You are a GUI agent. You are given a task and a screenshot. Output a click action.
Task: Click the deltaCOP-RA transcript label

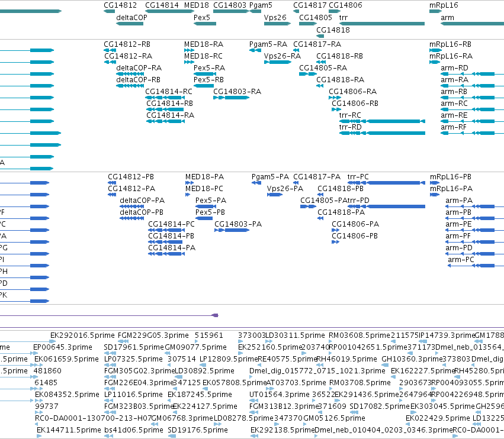(139, 68)
